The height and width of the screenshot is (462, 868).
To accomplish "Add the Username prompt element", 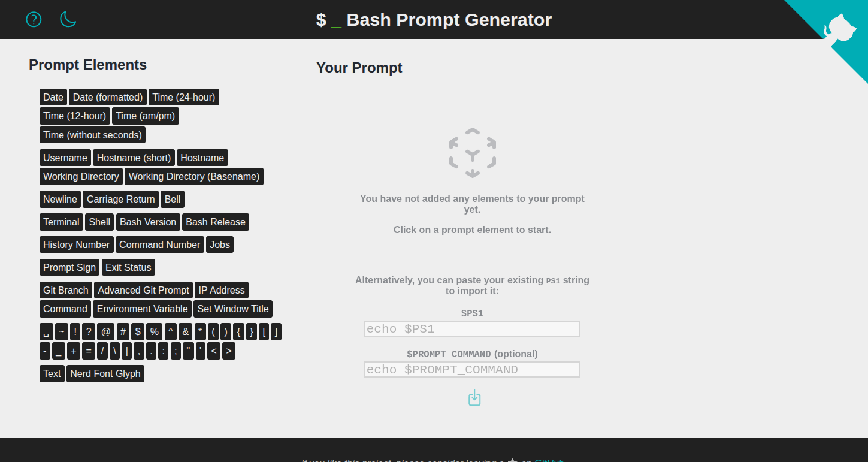I will tap(65, 158).
